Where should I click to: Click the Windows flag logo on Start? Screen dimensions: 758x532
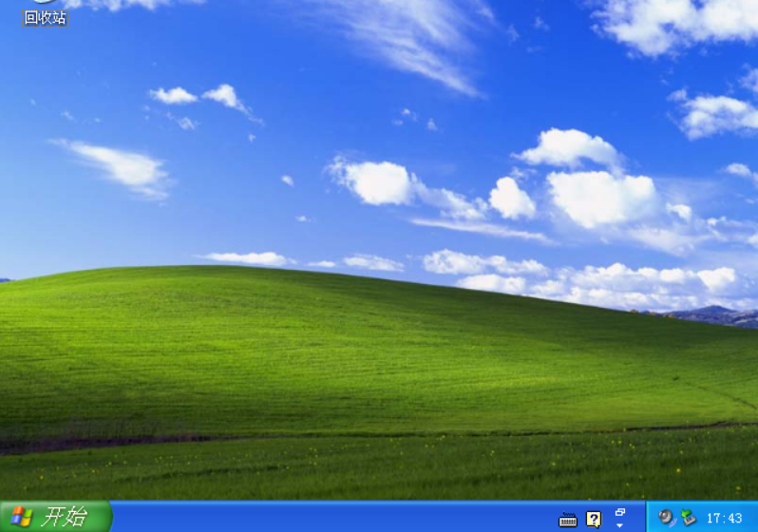(21, 517)
